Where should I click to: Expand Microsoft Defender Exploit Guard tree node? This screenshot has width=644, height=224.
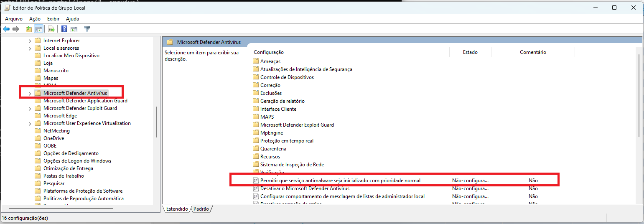[x=30, y=108]
